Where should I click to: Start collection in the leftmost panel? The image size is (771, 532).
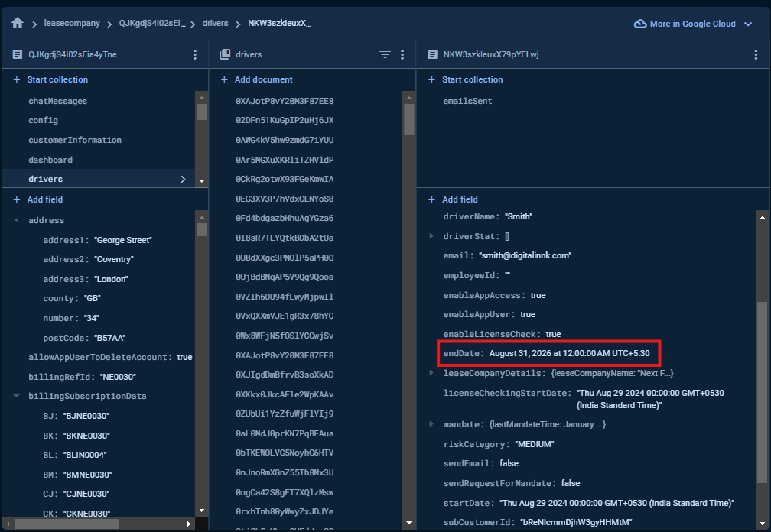coord(50,79)
